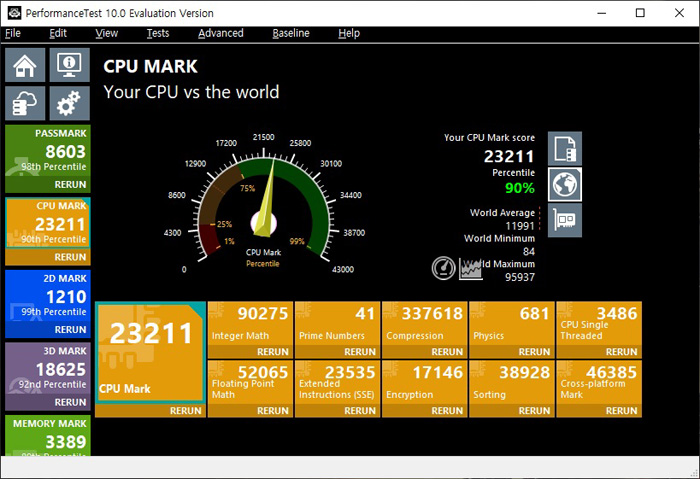Viewport: 700px width, 479px height.
Task: Click the World Maximum 95937 value
Action: pos(520,277)
